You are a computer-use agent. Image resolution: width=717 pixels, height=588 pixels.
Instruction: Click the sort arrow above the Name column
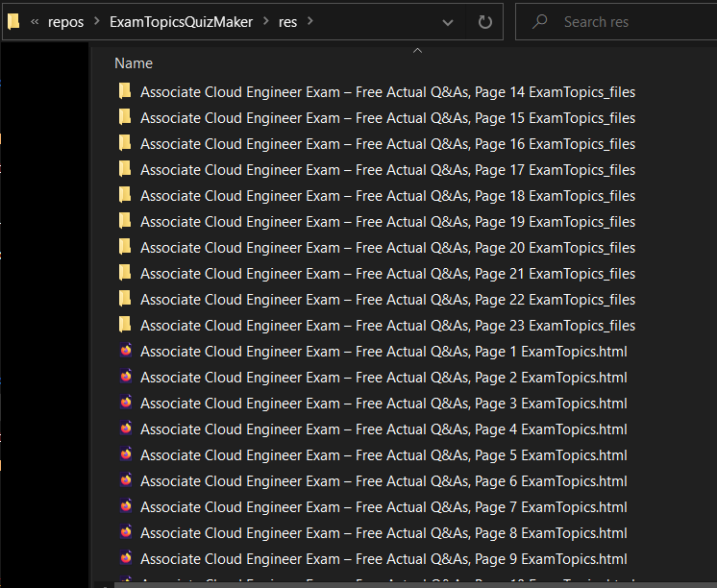(417, 51)
